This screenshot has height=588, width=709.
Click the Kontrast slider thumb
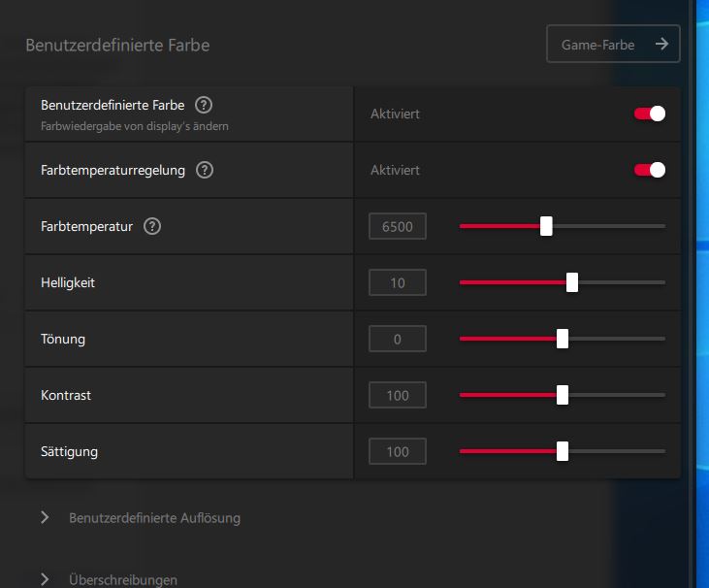coord(563,395)
